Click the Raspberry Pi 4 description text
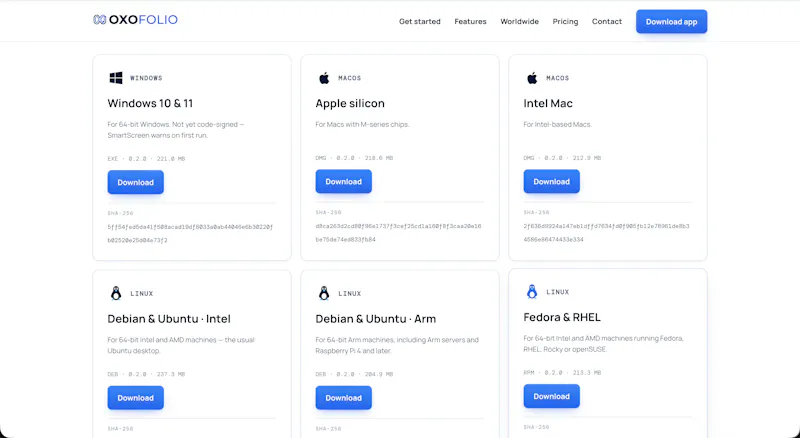This screenshot has width=800, height=438. pyautogui.click(x=397, y=345)
